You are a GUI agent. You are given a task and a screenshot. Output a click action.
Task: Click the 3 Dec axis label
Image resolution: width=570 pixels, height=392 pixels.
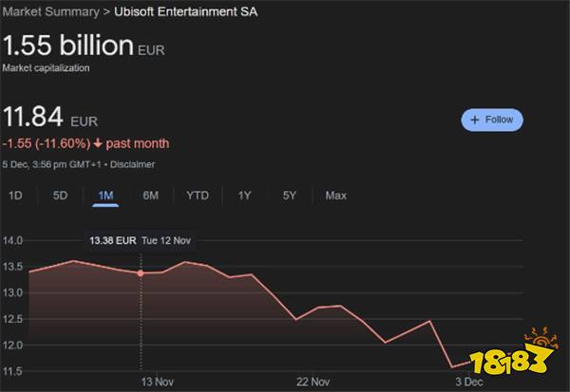coord(469,382)
